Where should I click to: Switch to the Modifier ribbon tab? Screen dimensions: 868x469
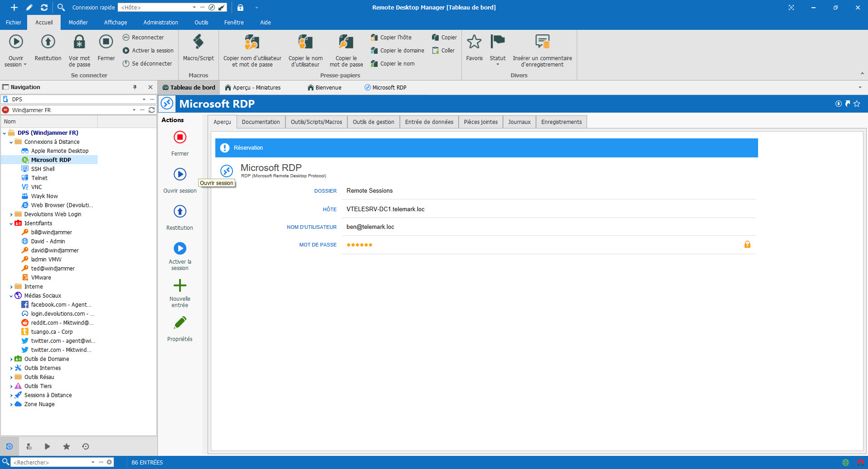pyautogui.click(x=78, y=22)
